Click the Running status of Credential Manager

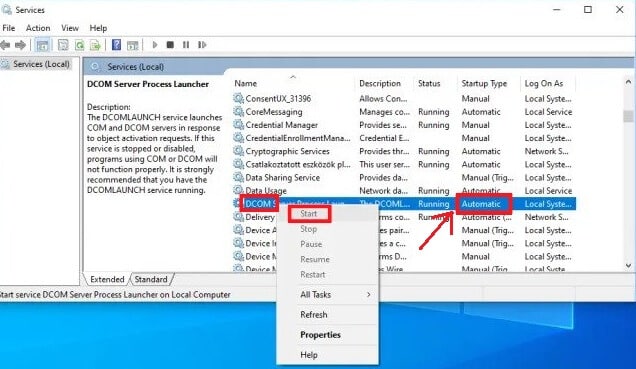click(x=434, y=125)
